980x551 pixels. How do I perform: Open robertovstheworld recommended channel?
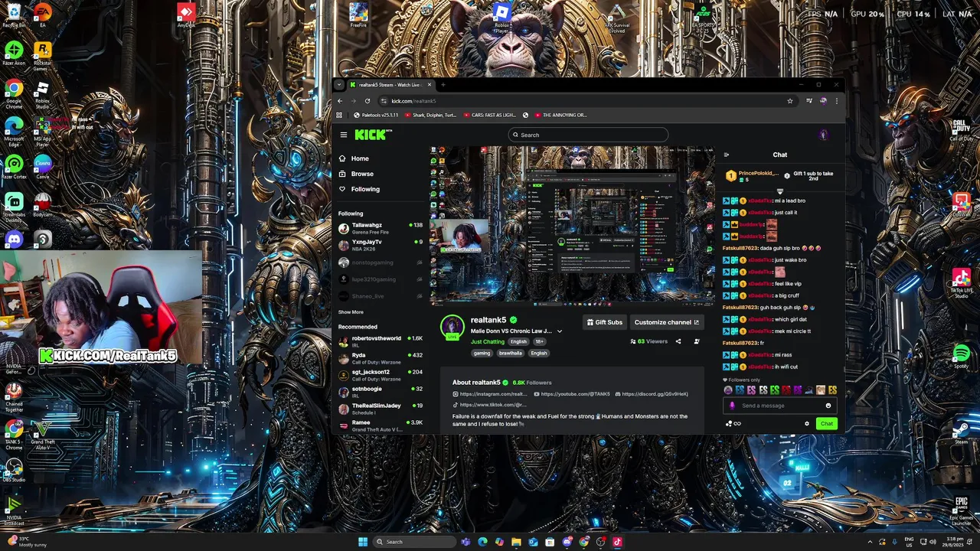(381, 341)
